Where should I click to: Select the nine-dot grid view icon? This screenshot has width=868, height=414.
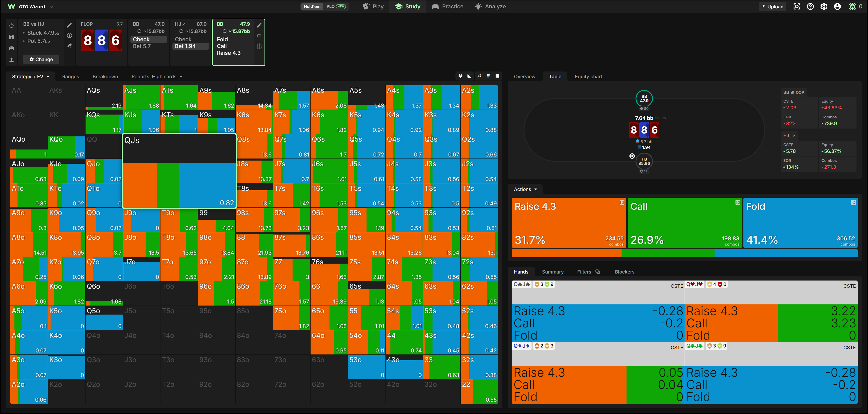point(489,76)
